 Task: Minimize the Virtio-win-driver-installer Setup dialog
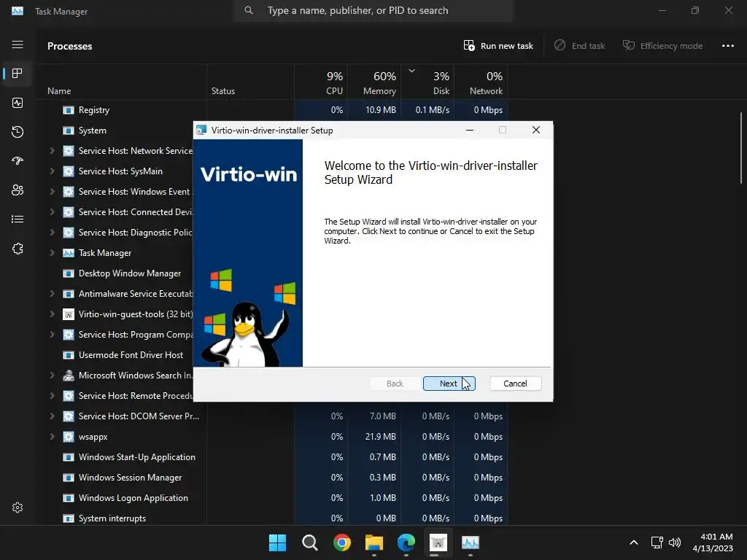tap(470, 130)
